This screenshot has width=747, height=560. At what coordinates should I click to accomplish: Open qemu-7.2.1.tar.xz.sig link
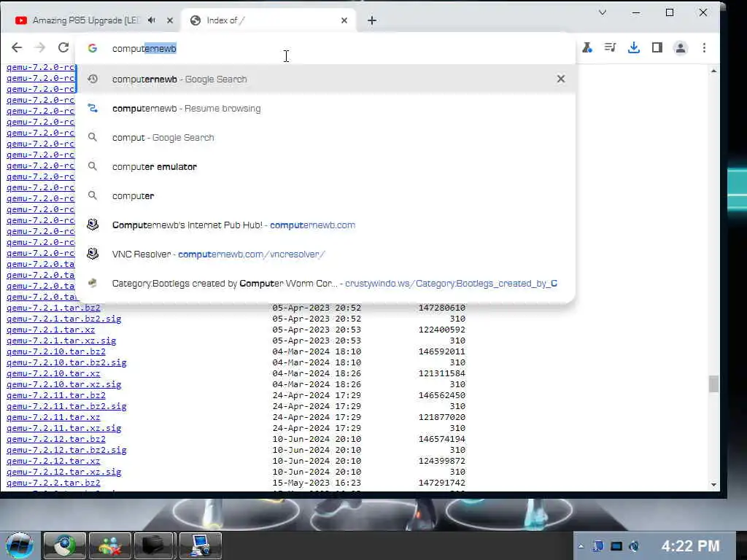(61, 341)
